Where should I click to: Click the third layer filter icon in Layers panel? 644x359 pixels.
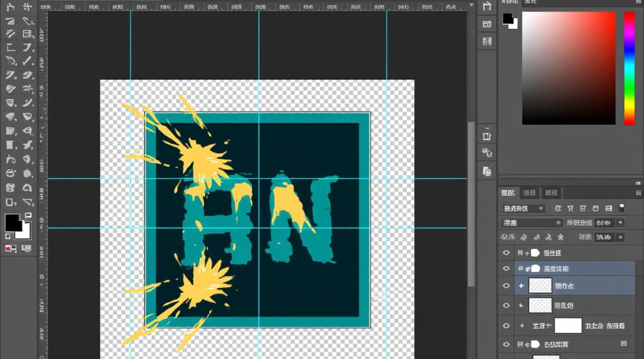pyautogui.click(x=583, y=209)
